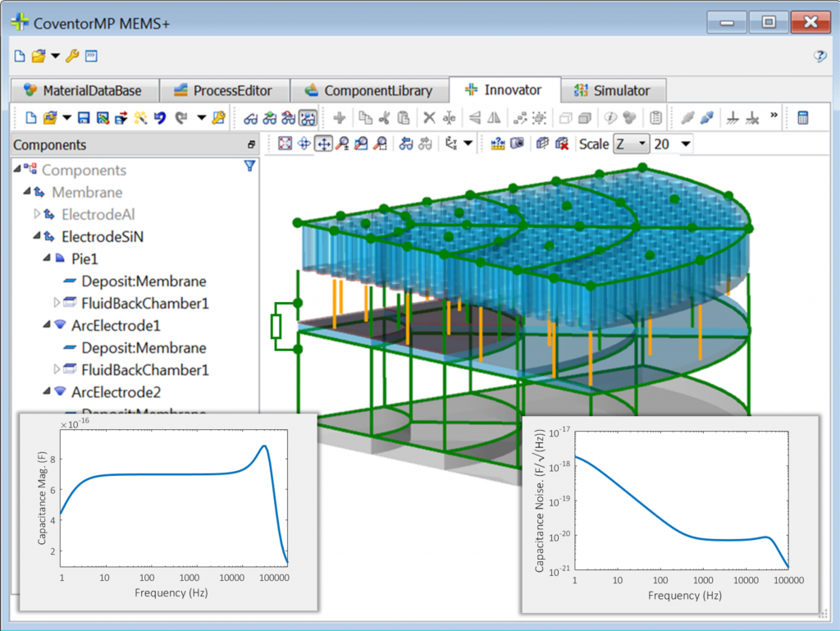The width and height of the screenshot is (840, 631).
Task: Click the rename text-cursor icon
Action: pos(449,118)
